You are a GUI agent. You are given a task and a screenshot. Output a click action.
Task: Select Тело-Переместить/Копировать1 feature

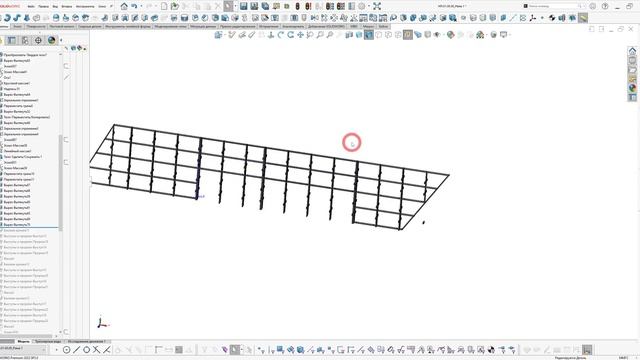tap(27, 117)
